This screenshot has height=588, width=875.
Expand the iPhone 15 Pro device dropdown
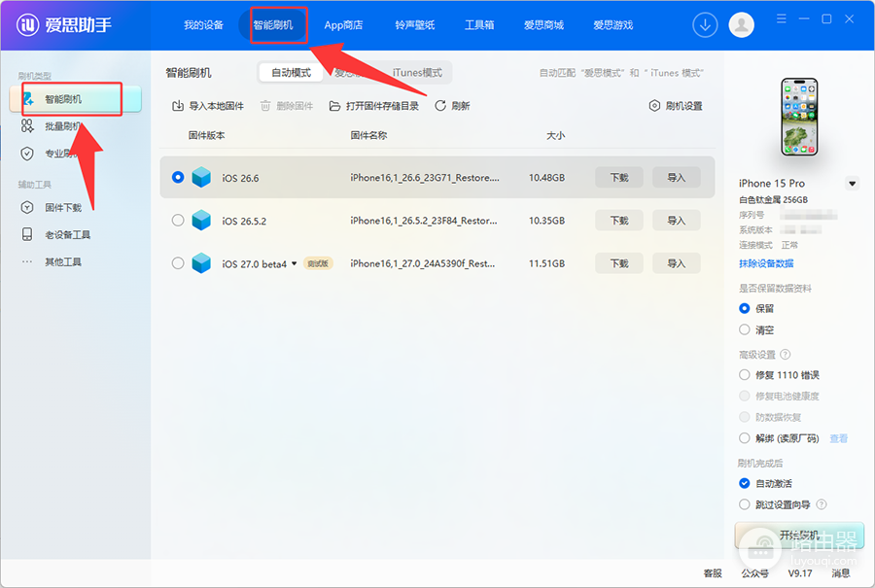click(852, 184)
